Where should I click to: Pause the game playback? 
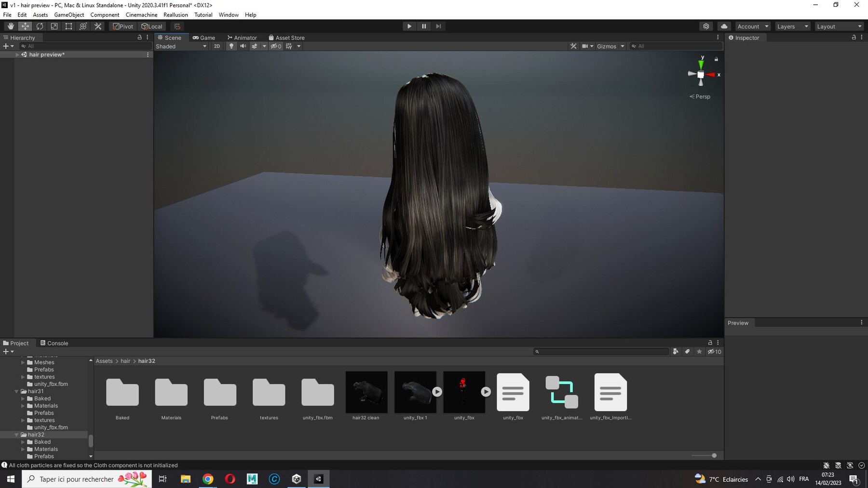424,26
